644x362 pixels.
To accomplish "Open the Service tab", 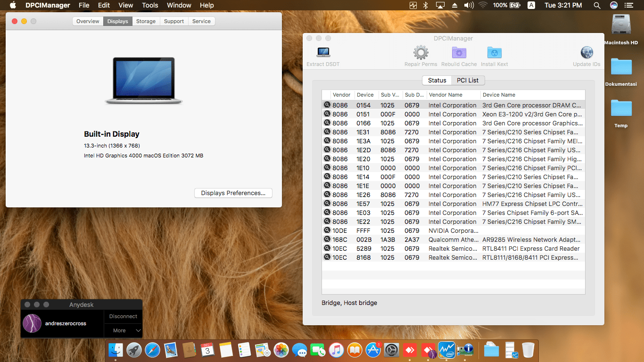I will (x=201, y=21).
